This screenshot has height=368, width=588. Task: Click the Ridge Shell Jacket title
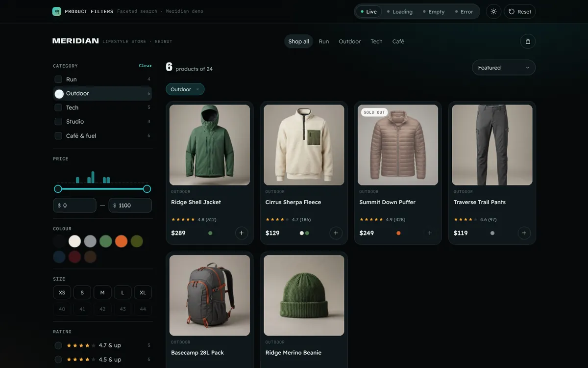click(x=196, y=202)
